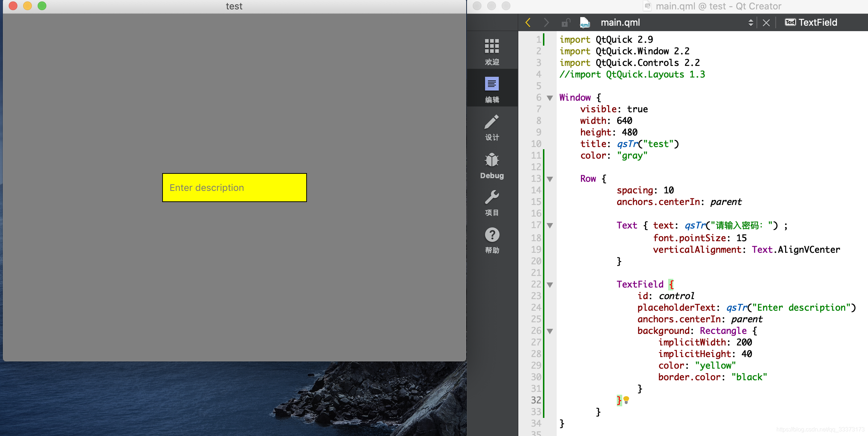
Task: Go back using the yellow left arrow
Action: (528, 22)
